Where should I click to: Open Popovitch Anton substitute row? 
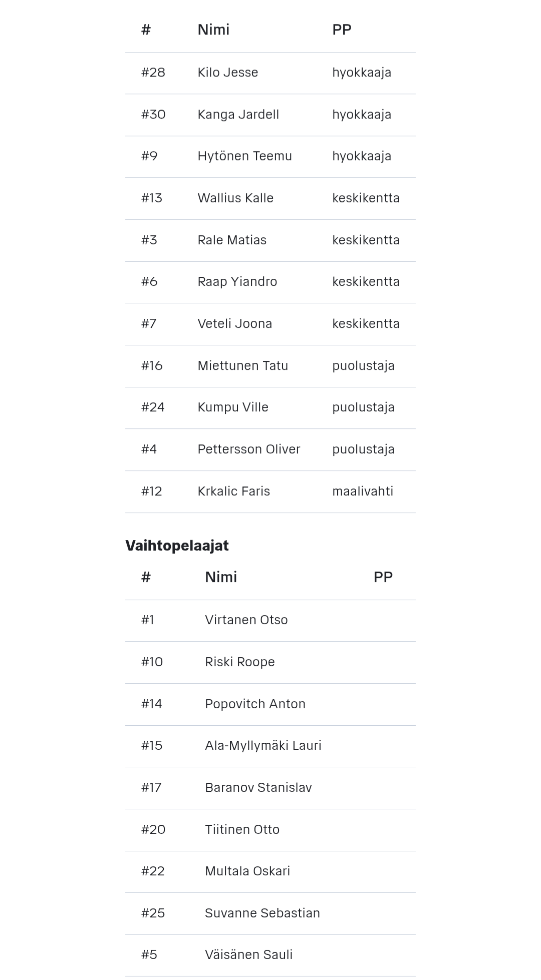(x=270, y=705)
